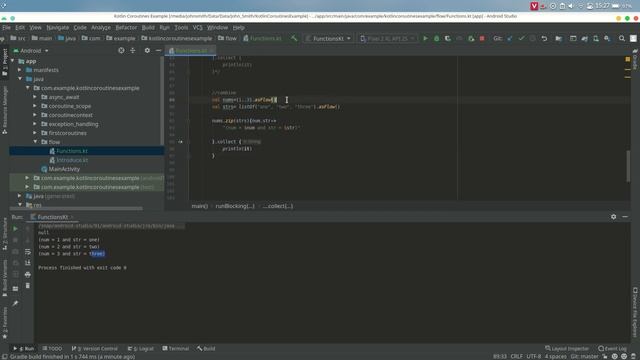This screenshot has height=360, width=640.
Task: Open the Refactor menu
Action: [126, 27]
